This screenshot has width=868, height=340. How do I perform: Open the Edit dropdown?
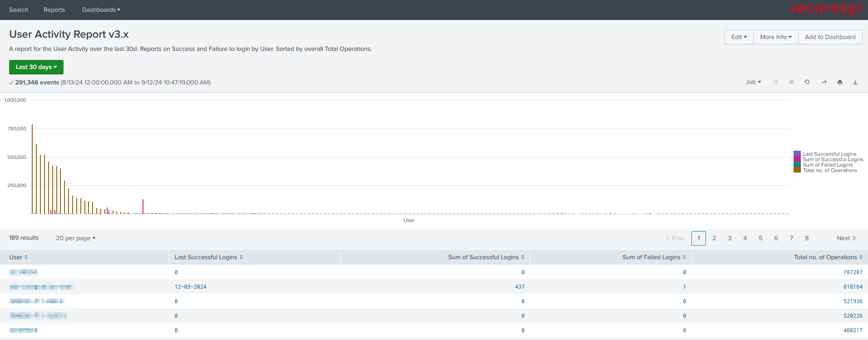pos(739,37)
